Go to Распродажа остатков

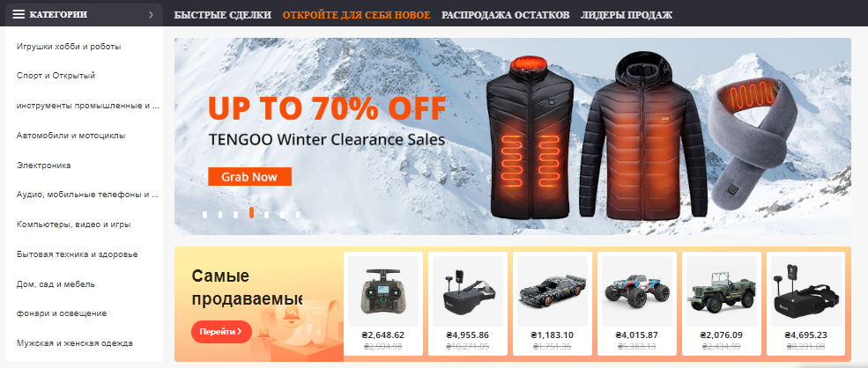[506, 15]
